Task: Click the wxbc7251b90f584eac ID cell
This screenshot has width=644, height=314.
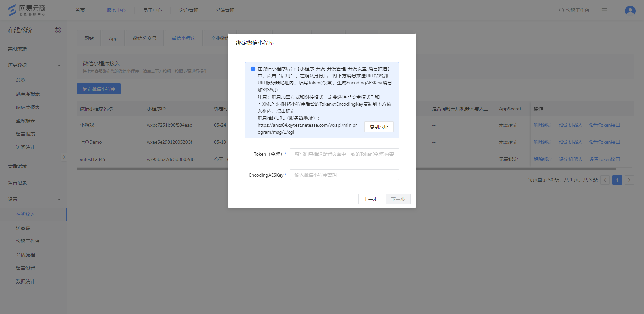Action: click(169, 125)
